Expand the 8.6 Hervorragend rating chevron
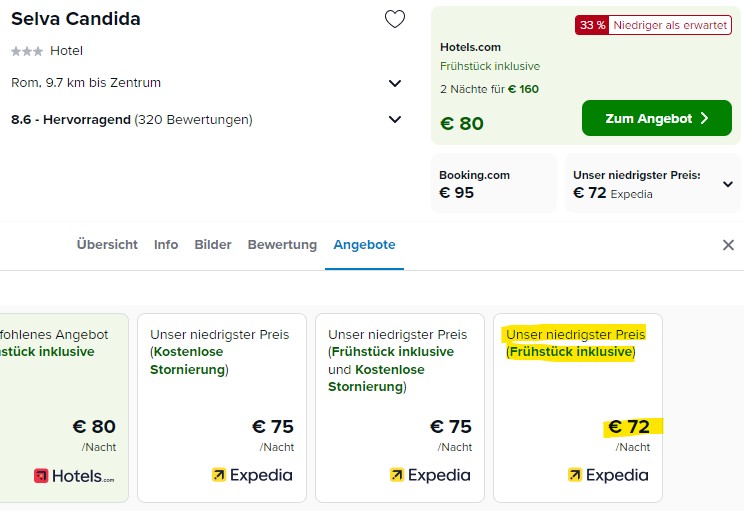This screenshot has width=744, height=521. 395,120
